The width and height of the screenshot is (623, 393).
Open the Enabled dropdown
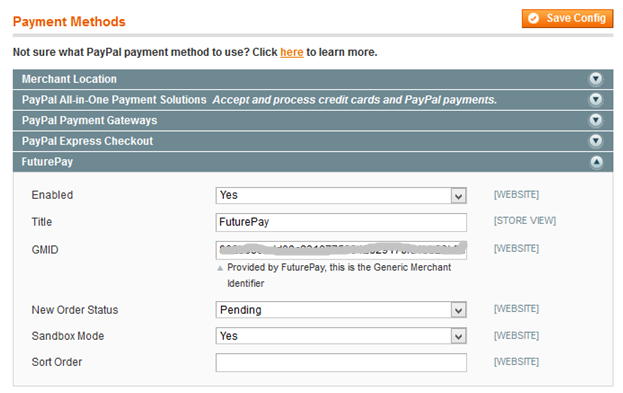coord(341,196)
